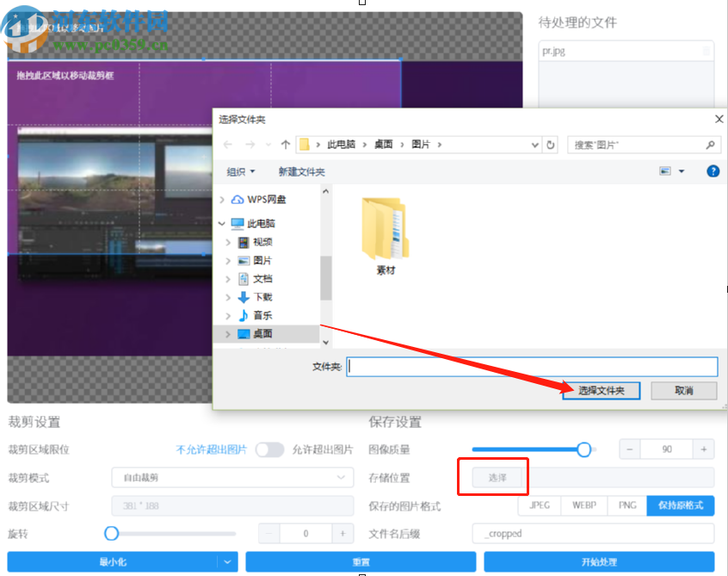Viewport: 728px width, 576px height.
Task: Confirm with the 选择文件夹 button
Action: 602,390
